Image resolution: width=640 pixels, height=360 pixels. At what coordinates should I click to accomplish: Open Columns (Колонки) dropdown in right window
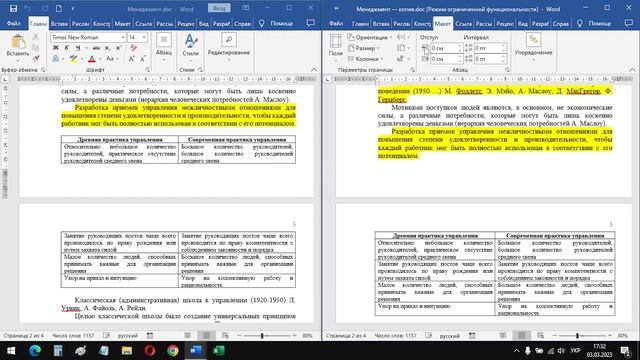(x=366, y=59)
